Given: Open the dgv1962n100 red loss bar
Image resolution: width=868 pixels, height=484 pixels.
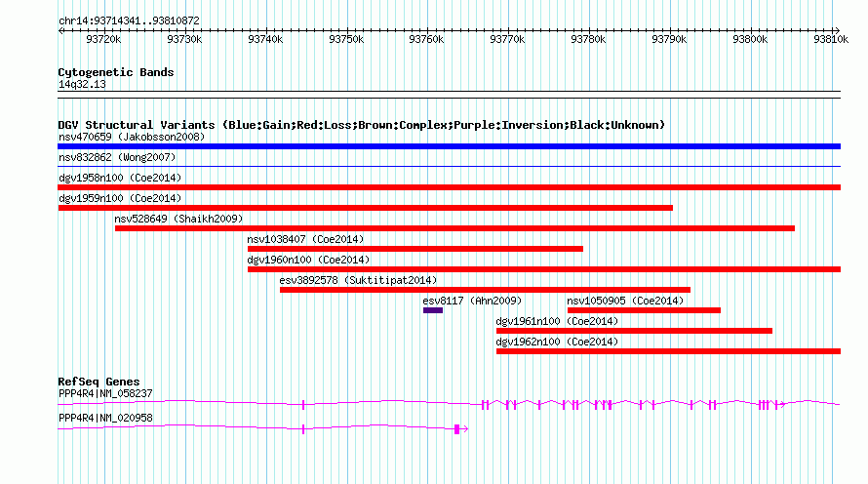Looking at the screenshot, I should pos(669,351).
